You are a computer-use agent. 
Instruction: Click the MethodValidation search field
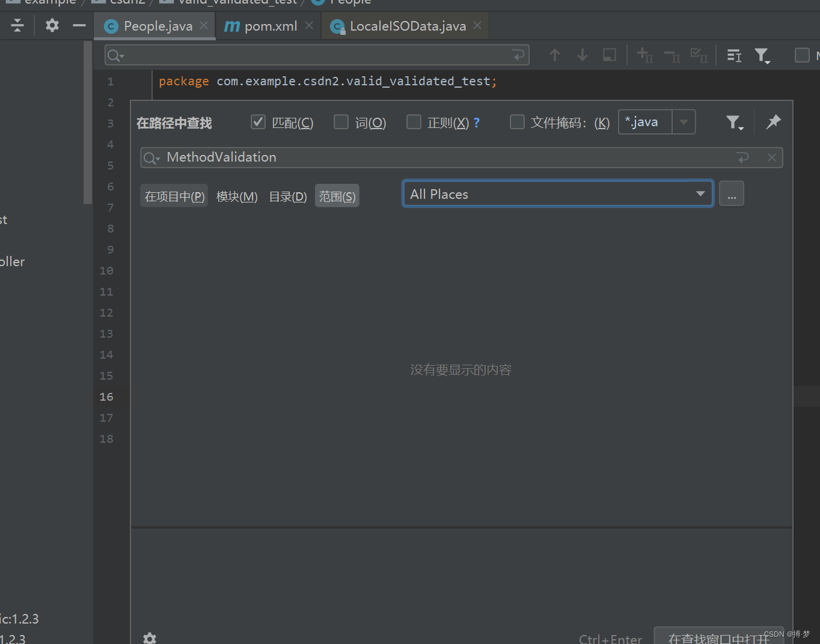[x=461, y=157]
